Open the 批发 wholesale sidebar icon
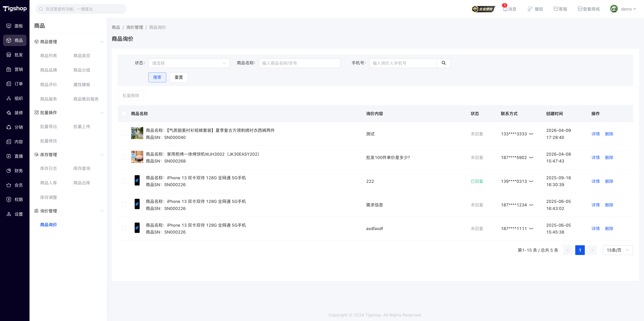The height and width of the screenshot is (321, 644). 9,55
